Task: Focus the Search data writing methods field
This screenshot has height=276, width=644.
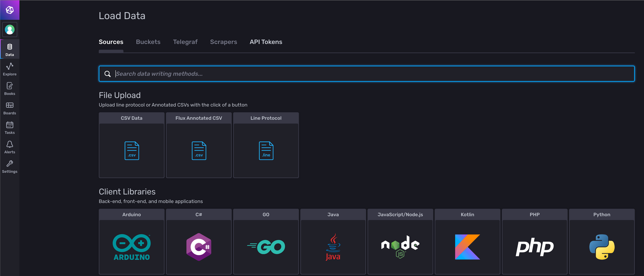Action: point(367,74)
